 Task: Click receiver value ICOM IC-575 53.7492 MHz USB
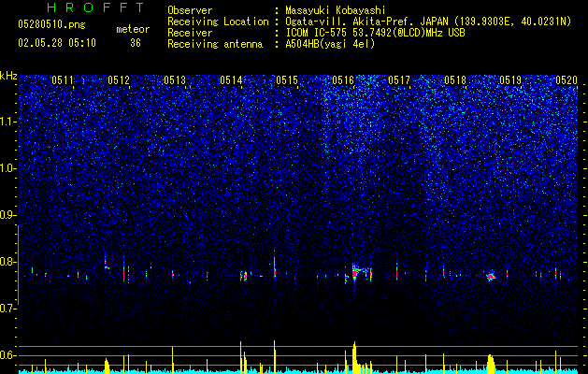pos(375,33)
